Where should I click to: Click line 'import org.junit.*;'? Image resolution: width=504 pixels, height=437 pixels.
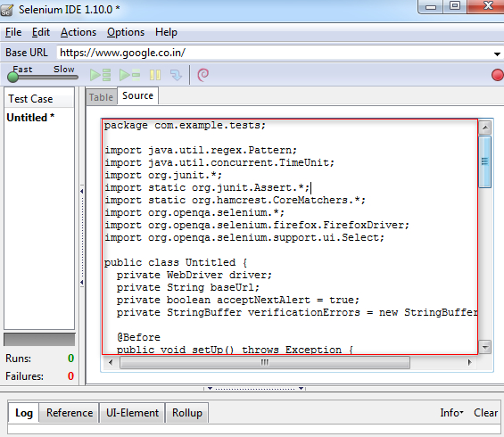click(163, 176)
